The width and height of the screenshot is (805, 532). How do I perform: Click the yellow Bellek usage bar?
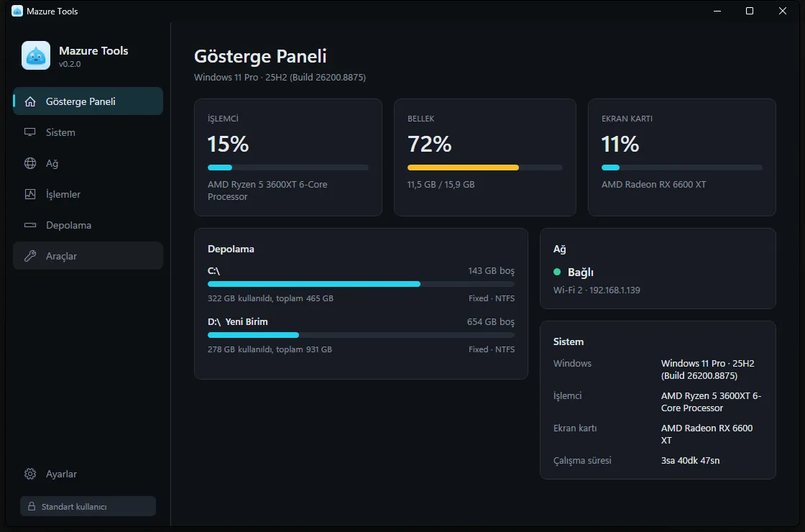point(485,168)
